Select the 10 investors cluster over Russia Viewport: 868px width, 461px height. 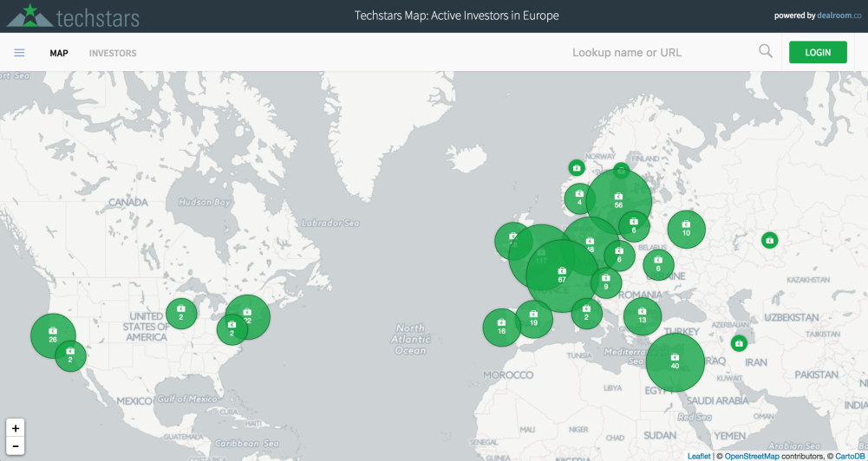pyautogui.click(x=687, y=229)
